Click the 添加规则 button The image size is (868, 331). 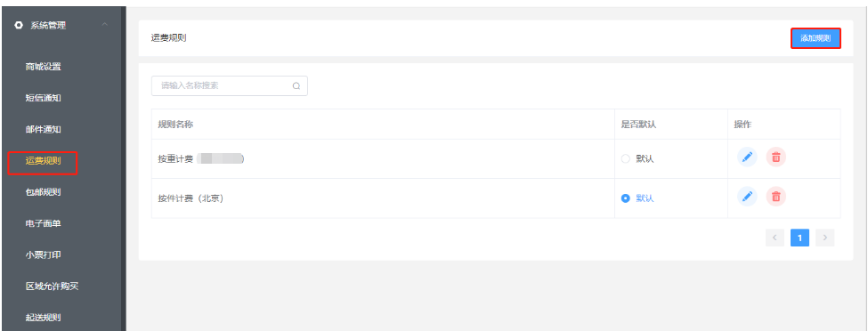815,38
